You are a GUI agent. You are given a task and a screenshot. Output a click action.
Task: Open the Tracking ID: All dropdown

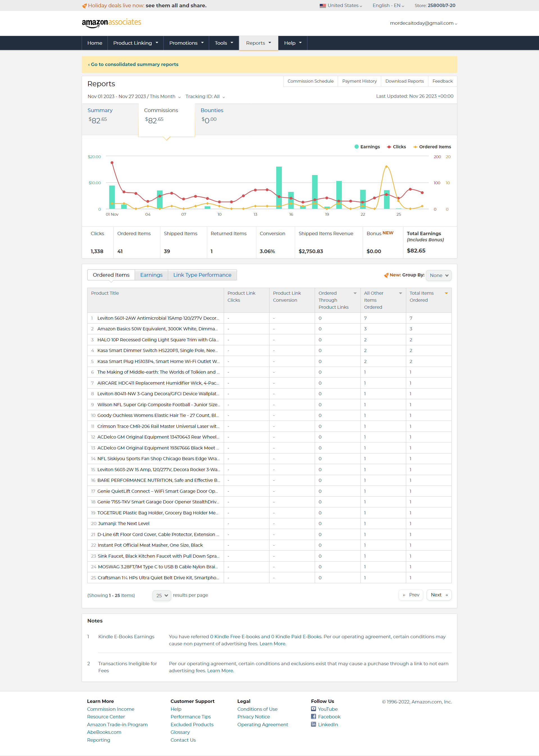click(x=205, y=96)
